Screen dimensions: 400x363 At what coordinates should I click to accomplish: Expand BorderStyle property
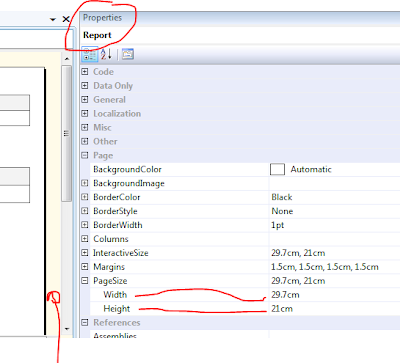[85, 211]
